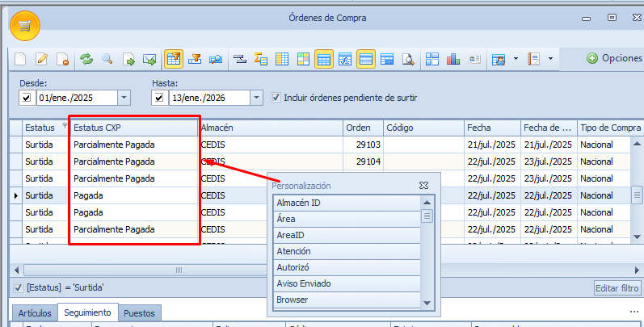Open the Hasta date dropdown calendar
This screenshot has height=327, width=644.
(x=256, y=98)
